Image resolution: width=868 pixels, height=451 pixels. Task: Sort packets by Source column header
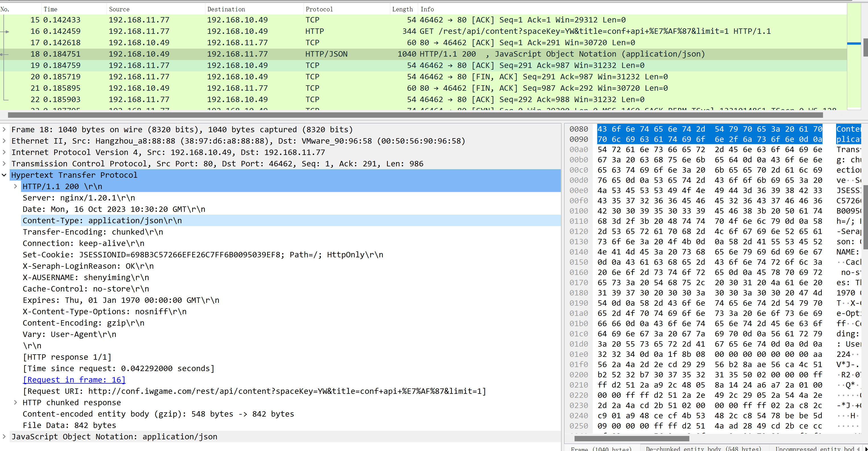(x=119, y=9)
